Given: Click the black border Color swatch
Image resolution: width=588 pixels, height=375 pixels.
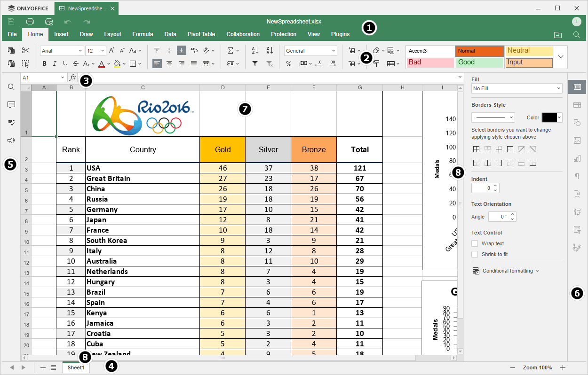Looking at the screenshot, I should click(x=549, y=117).
